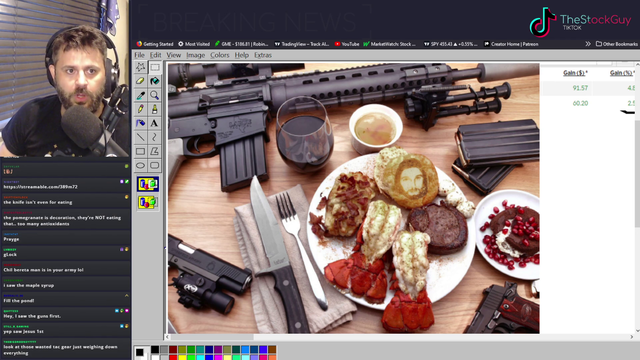The height and width of the screenshot is (360, 640).
Task: Choose the opaque selection option
Action: pos(148,184)
